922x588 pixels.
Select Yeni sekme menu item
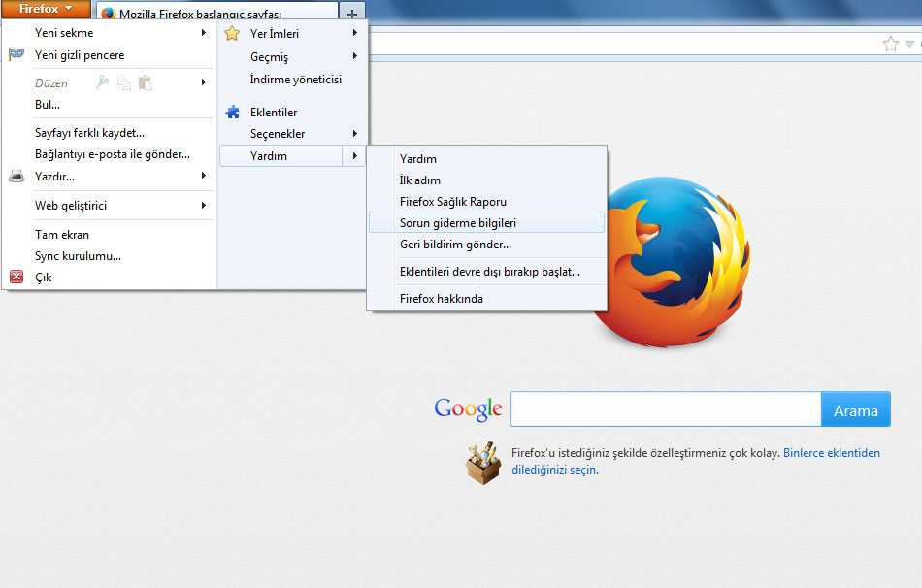coord(109,33)
